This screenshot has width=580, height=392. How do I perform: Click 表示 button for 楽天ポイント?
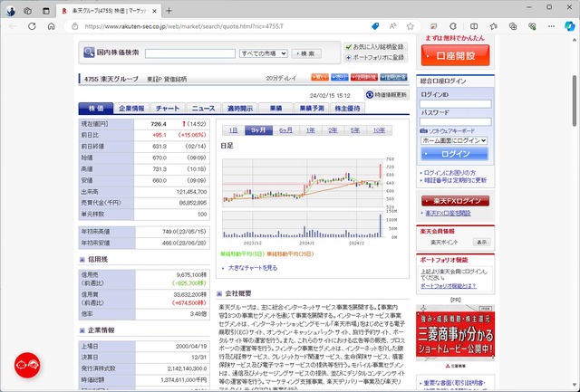click(x=481, y=243)
